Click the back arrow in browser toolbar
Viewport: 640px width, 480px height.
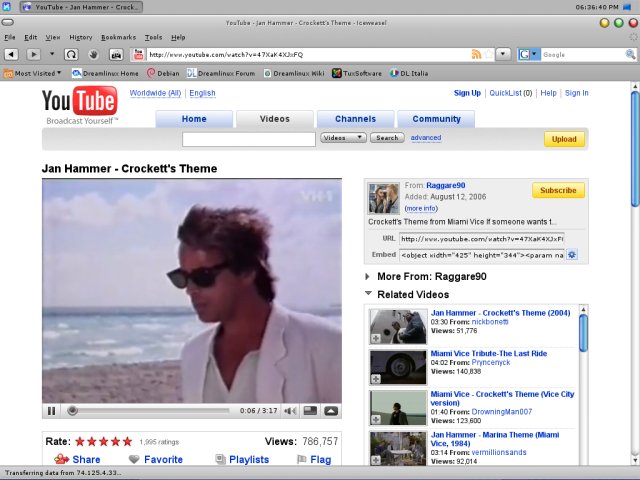coord(11,54)
